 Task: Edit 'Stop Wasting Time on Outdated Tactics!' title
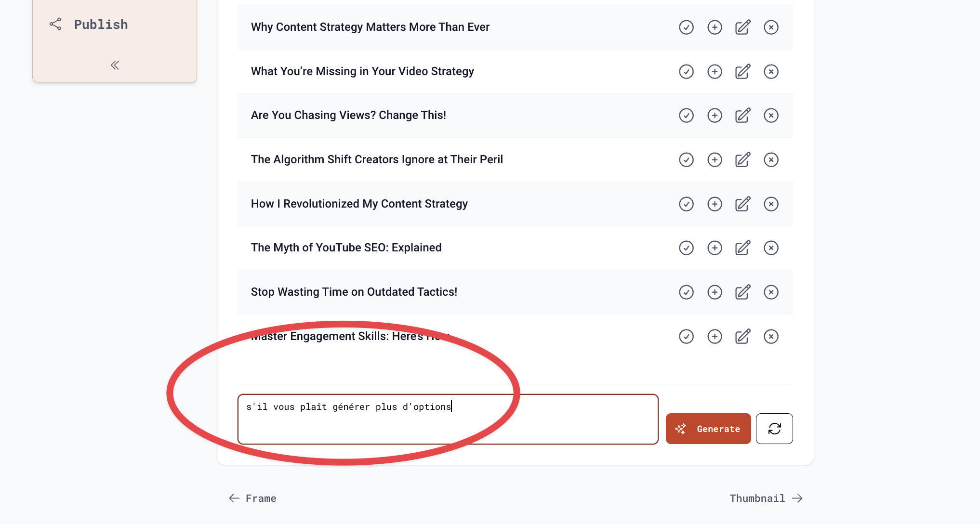(743, 292)
